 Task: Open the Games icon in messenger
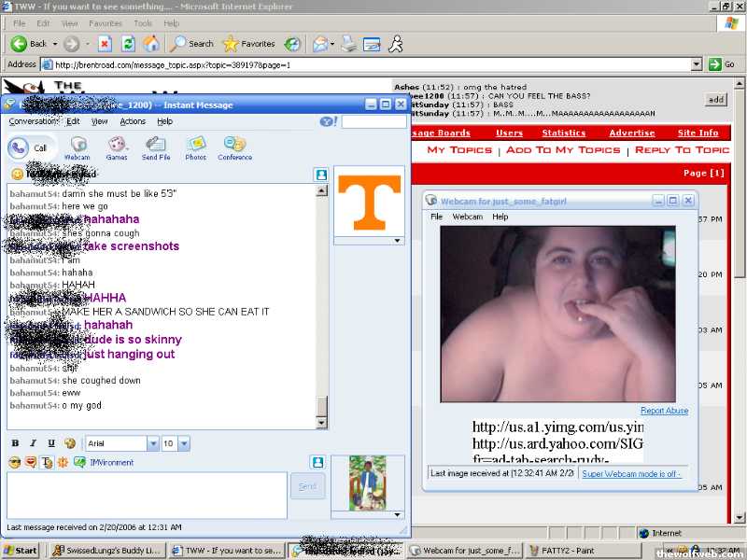pos(117,145)
